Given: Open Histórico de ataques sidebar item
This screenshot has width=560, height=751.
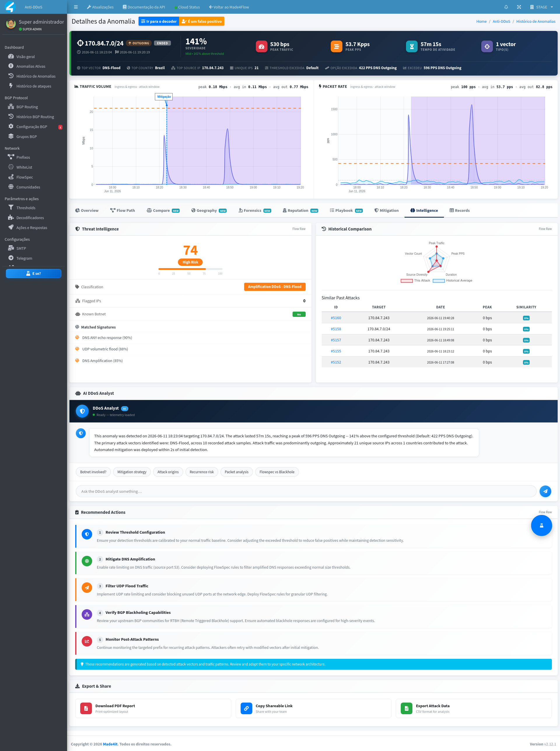Looking at the screenshot, I should 33,86.
